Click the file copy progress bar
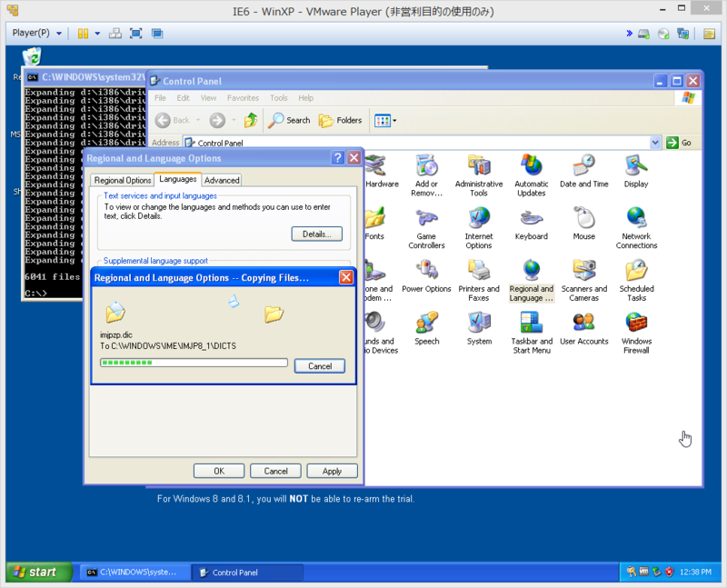The image size is (727, 588). pyautogui.click(x=194, y=363)
